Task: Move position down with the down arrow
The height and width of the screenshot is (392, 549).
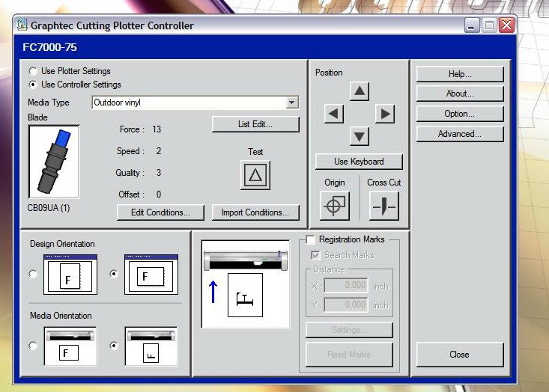Action: [360, 136]
